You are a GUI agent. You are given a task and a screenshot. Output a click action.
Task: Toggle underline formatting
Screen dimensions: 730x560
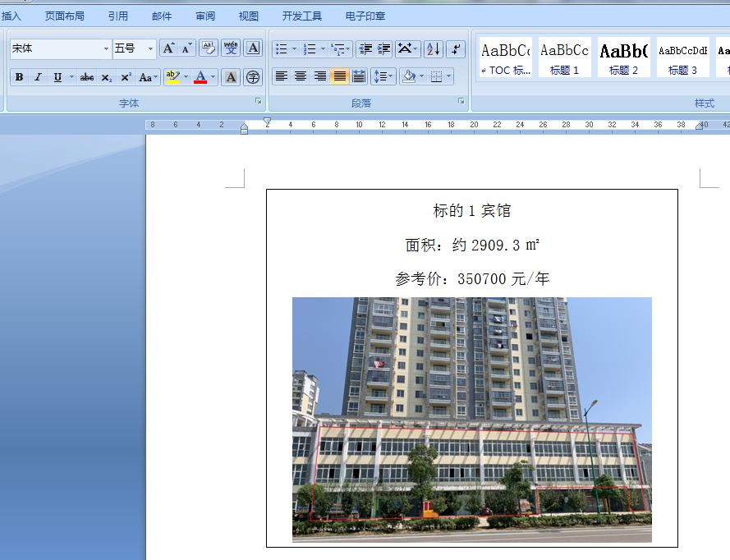point(57,77)
